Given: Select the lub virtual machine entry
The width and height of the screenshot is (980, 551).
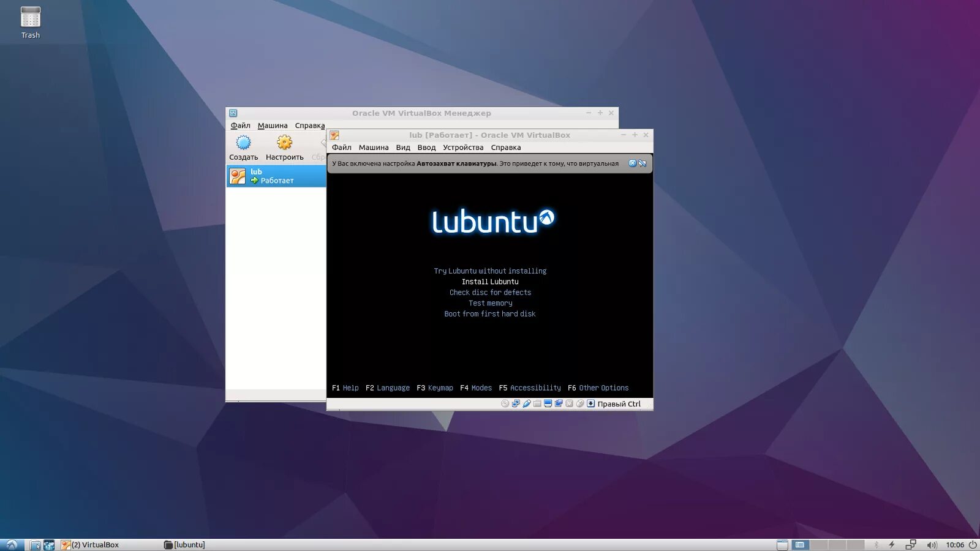Looking at the screenshot, I should 276,176.
